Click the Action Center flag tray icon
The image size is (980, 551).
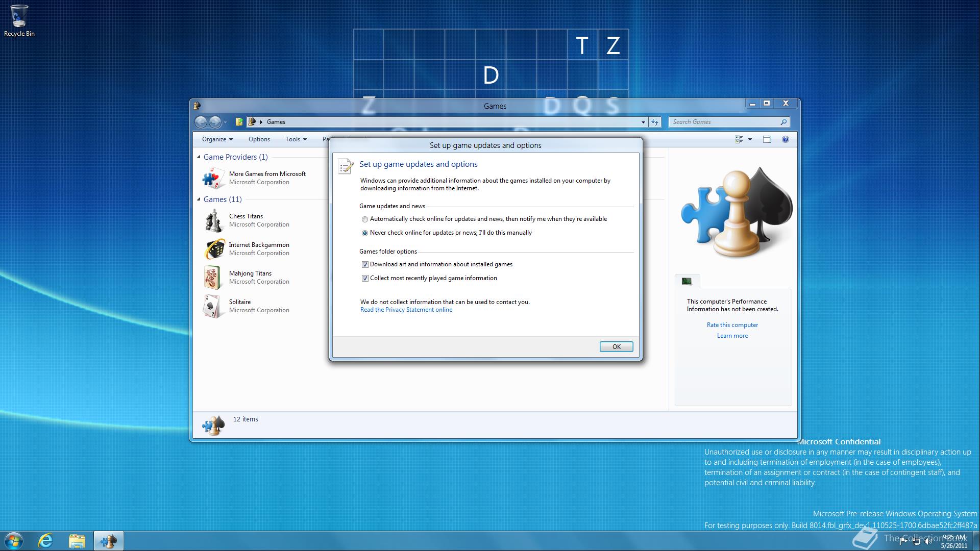(x=904, y=541)
